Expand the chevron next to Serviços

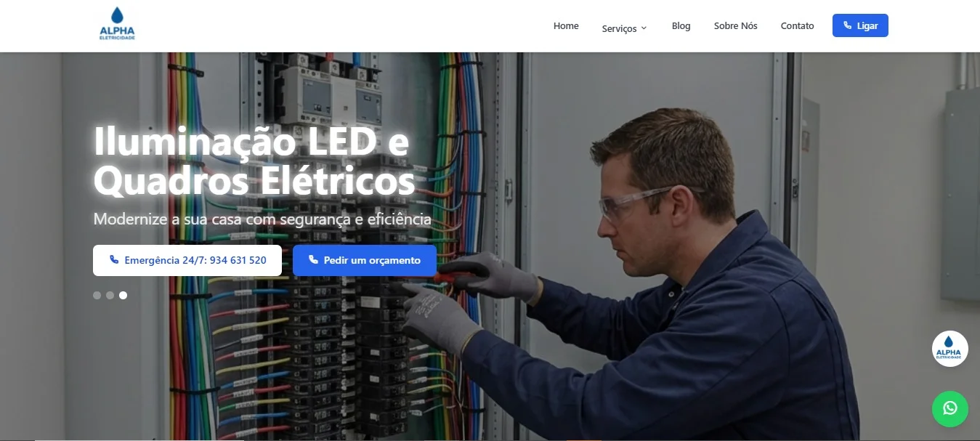tap(644, 29)
